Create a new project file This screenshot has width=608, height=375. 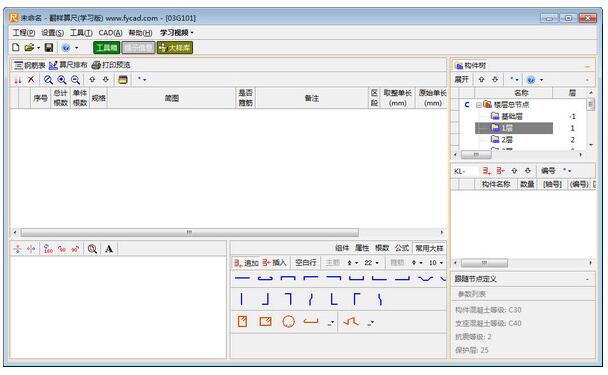[x=16, y=47]
